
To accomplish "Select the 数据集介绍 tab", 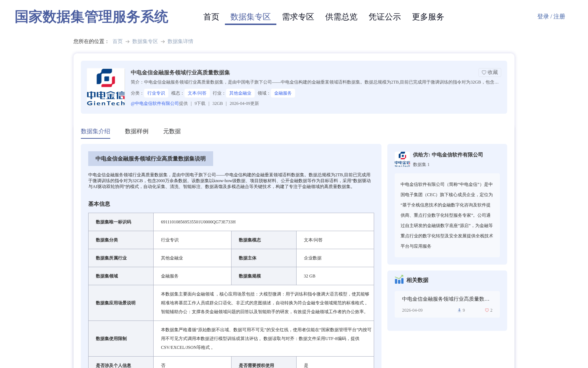I will point(96,131).
